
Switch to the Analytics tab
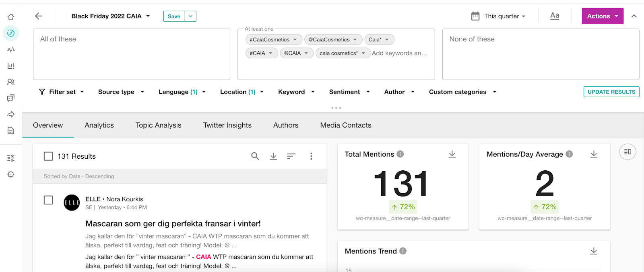tap(99, 125)
